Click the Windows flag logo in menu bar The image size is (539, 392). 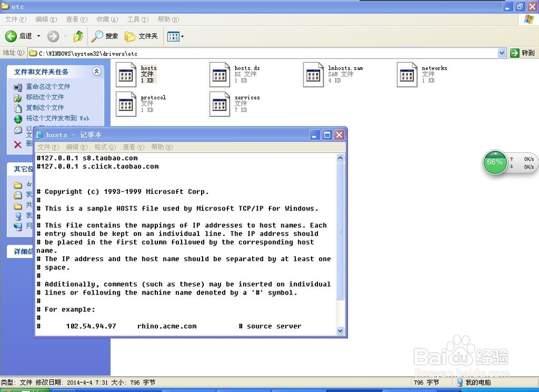529,19
